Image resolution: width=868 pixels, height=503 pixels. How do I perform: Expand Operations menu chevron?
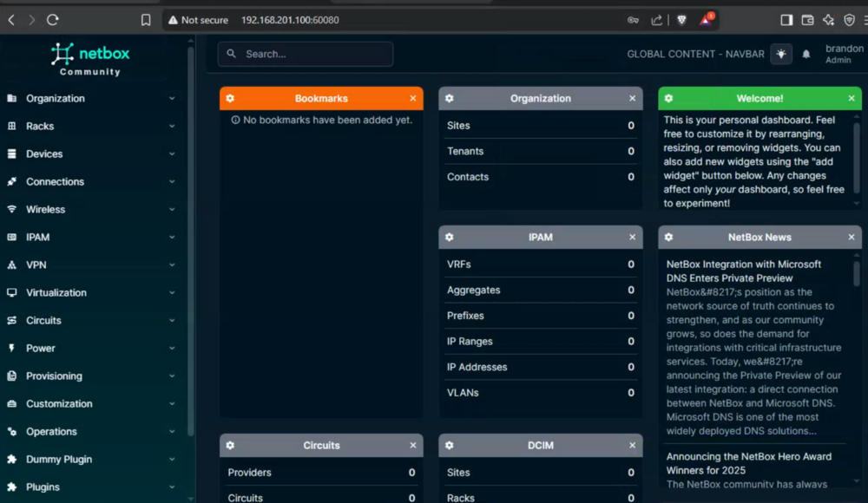(172, 432)
